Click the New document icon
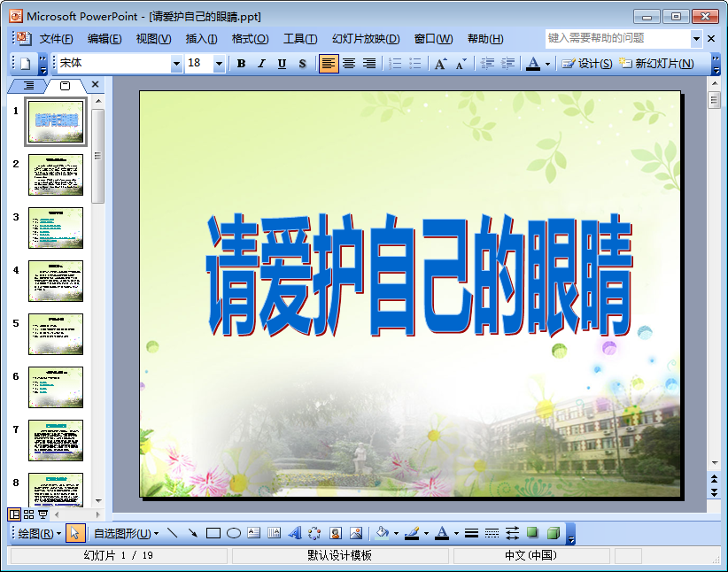The height and width of the screenshot is (572, 728). tap(26, 64)
